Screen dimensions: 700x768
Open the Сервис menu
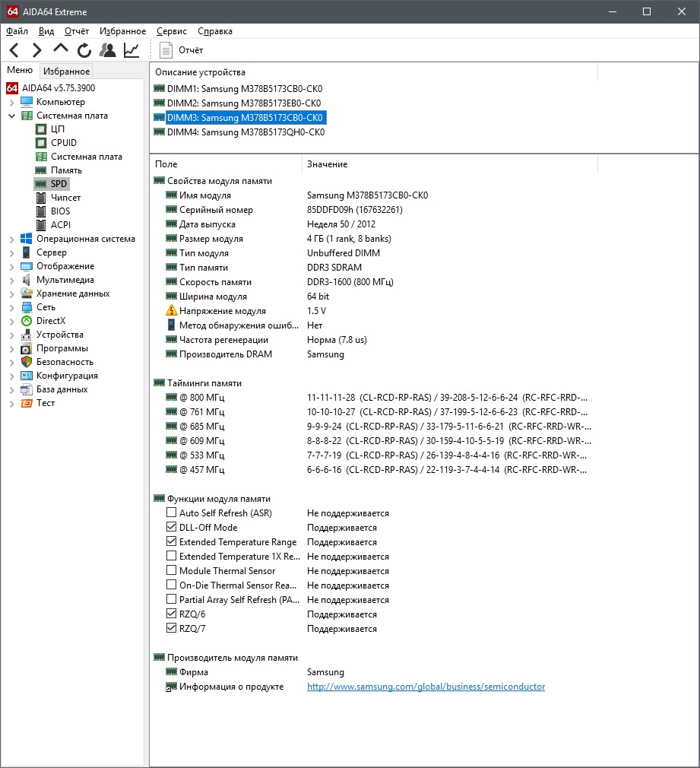(171, 31)
